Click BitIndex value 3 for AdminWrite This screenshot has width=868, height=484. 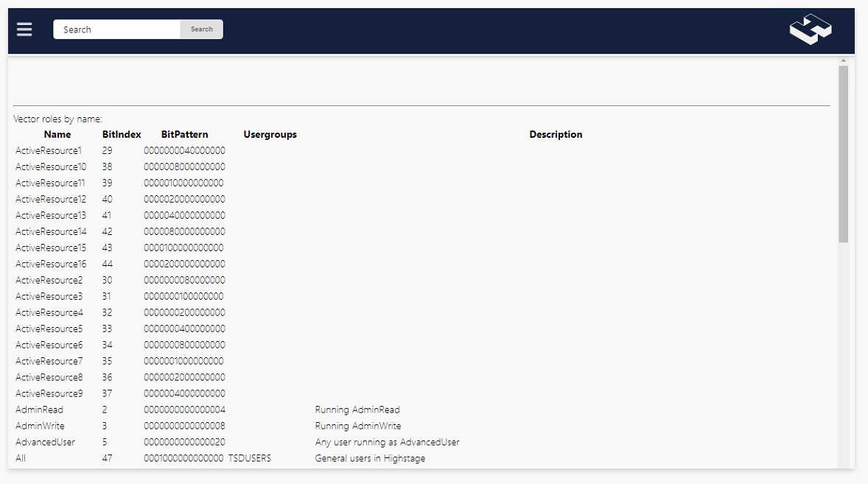[x=105, y=426]
